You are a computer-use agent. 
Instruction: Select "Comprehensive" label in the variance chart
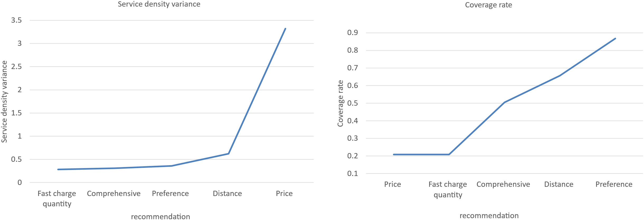114,194
